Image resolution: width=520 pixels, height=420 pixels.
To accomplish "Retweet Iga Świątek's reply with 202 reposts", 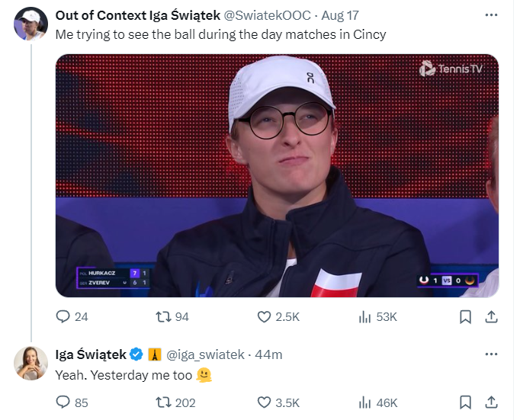I will coord(162,402).
